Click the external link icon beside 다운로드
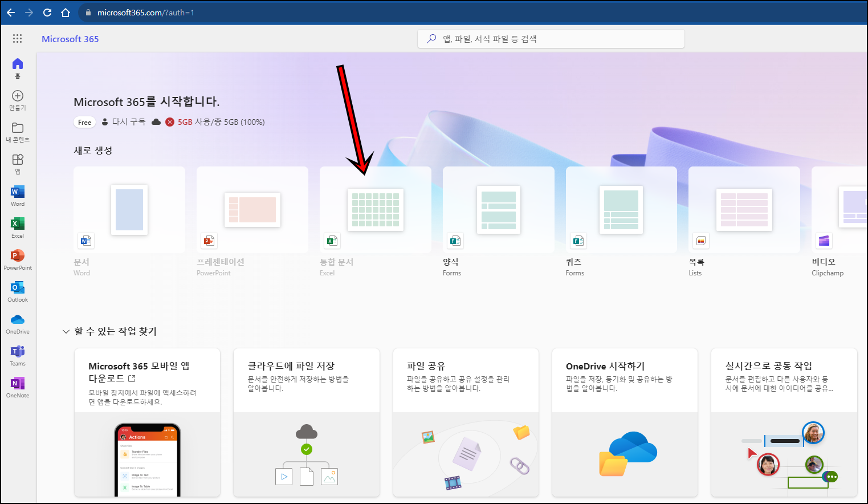 click(132, 379)
